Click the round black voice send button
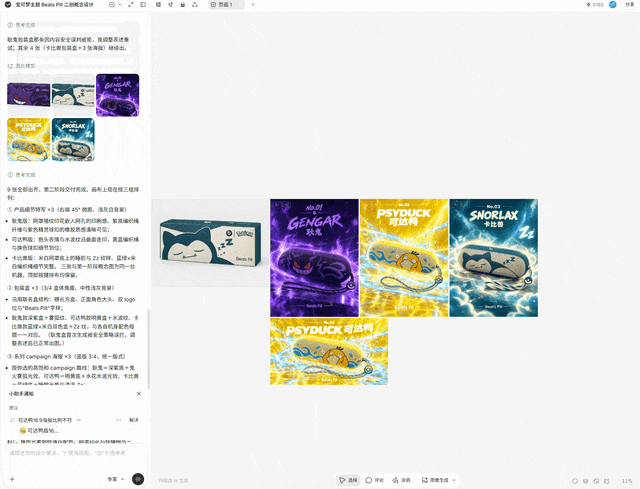 click(138, 479)
